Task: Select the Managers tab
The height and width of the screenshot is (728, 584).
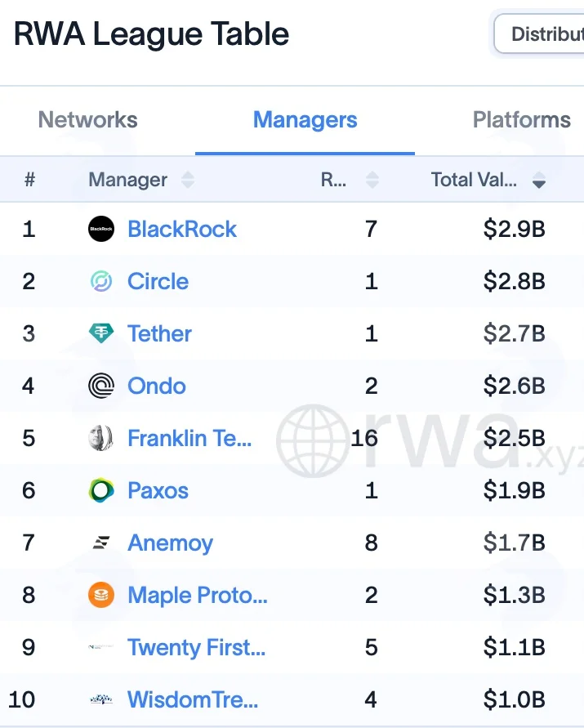Action: pyautogui.click(x=305, y=120)
